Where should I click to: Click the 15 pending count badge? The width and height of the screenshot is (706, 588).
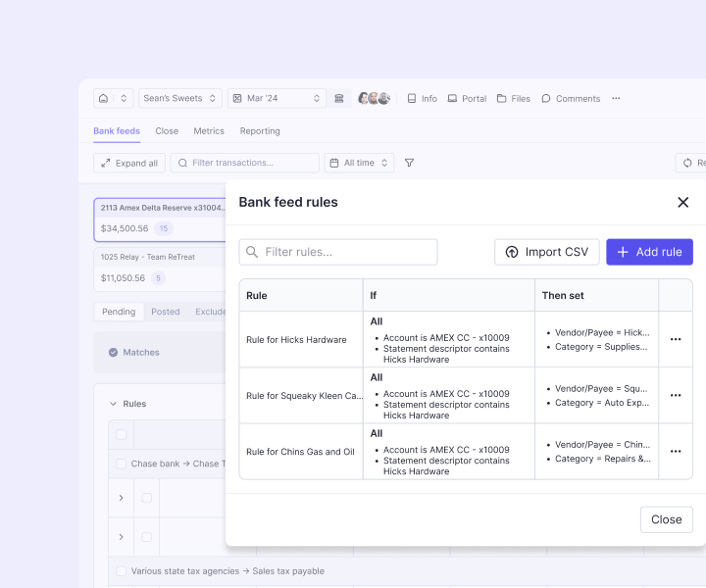pos(164,228)
